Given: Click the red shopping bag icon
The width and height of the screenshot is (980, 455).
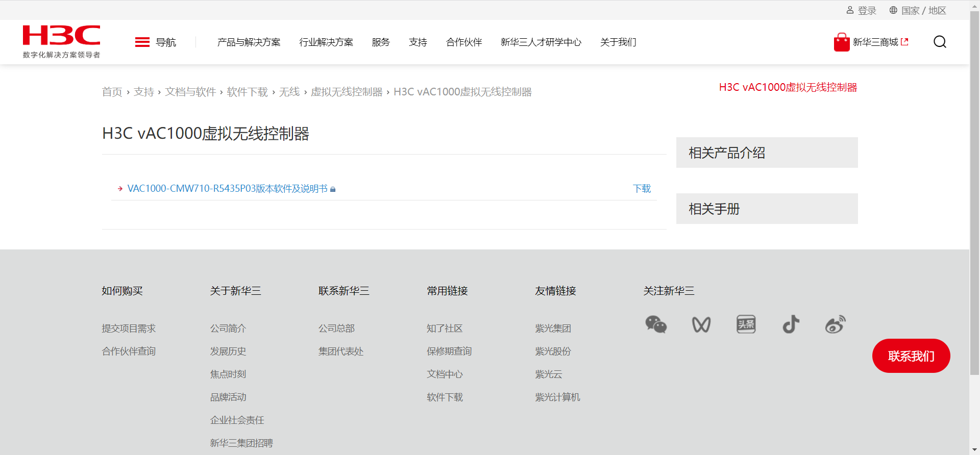Looking at the screenshot, I should coord(842,42).
